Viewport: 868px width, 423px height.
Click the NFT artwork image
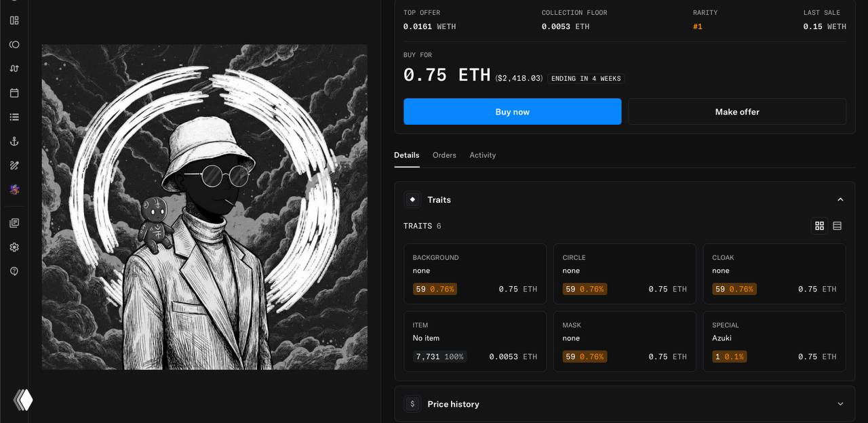coord(204,207)
